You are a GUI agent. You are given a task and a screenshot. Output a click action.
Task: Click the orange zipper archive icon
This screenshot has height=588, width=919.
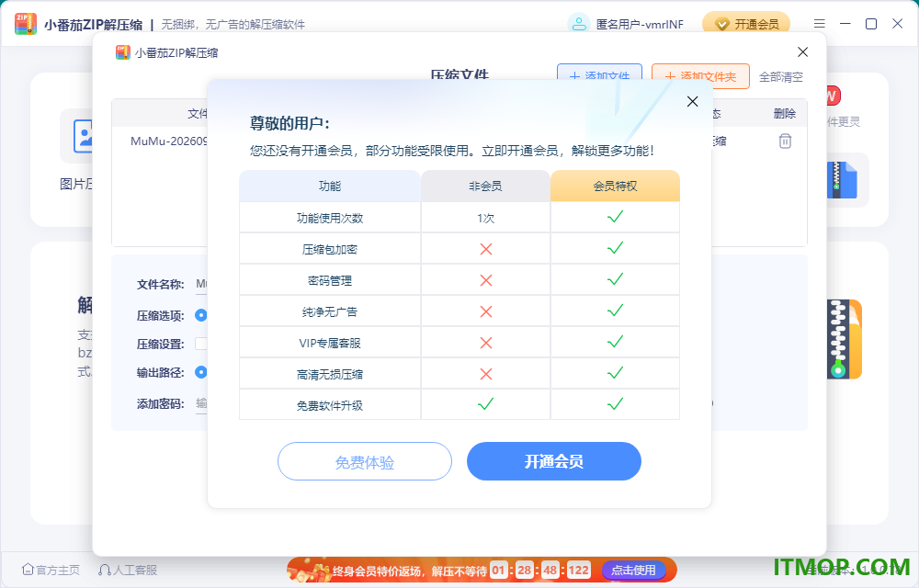click(844, 338)
